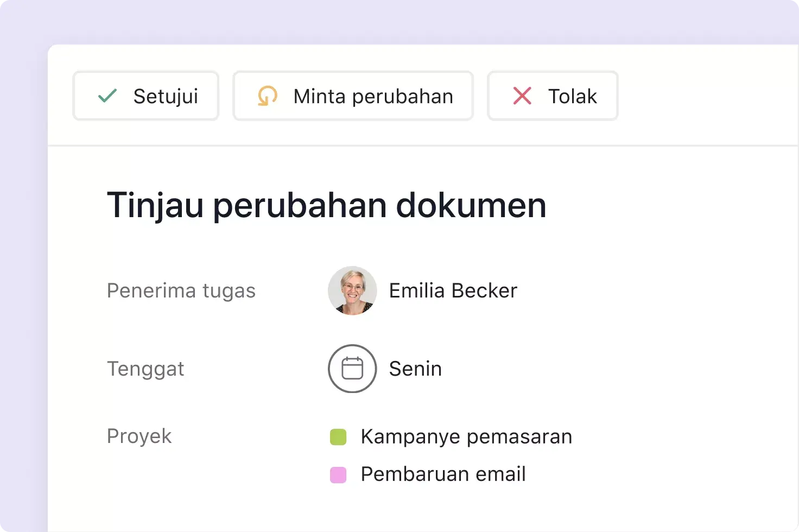The width and height of the screenshot is (799, 532).
Task: Open the Pembaruan email project link
Action: coord(442,473)
